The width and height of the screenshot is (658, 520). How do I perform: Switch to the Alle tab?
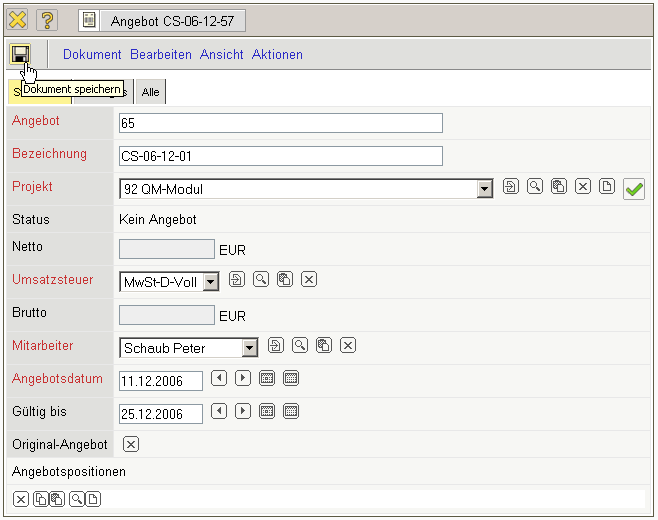150,92
